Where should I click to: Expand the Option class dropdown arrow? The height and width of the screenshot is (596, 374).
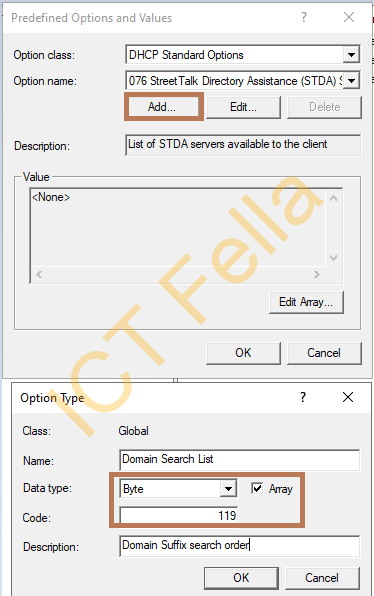351,55
